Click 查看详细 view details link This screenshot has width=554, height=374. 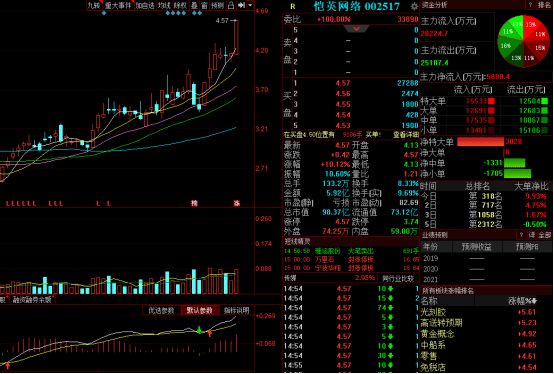pyautogui.click(x=406, y=135)
